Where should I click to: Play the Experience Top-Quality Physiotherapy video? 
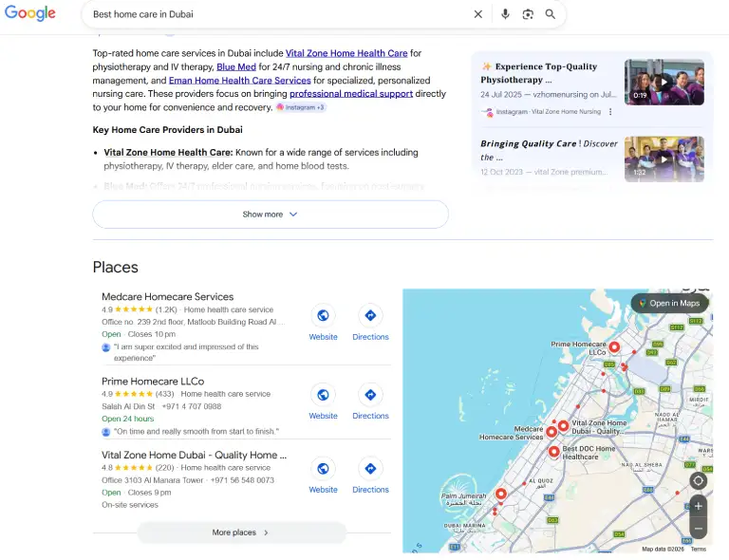(x=664, y=83)
